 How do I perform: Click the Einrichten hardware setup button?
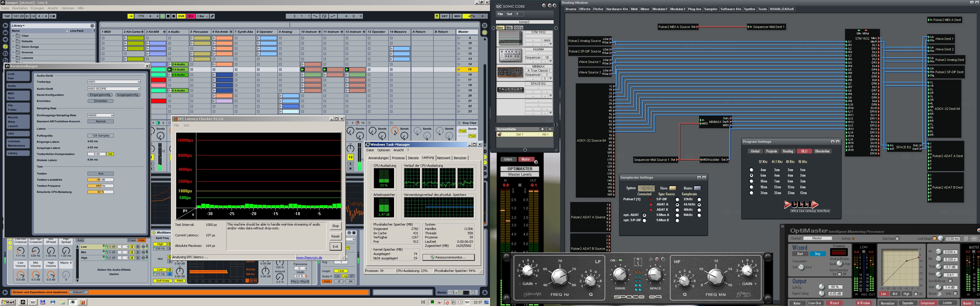[101, 101]
